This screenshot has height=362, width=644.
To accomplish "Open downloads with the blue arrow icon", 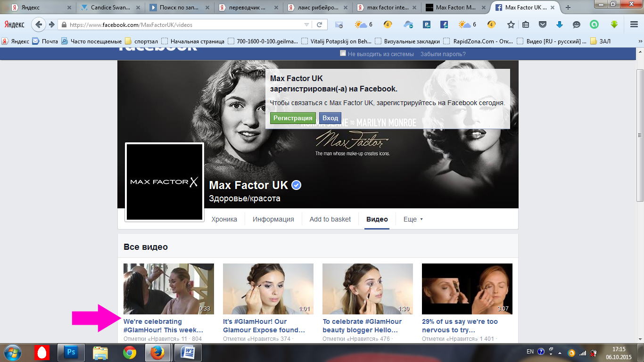I will tap(560, 25).
